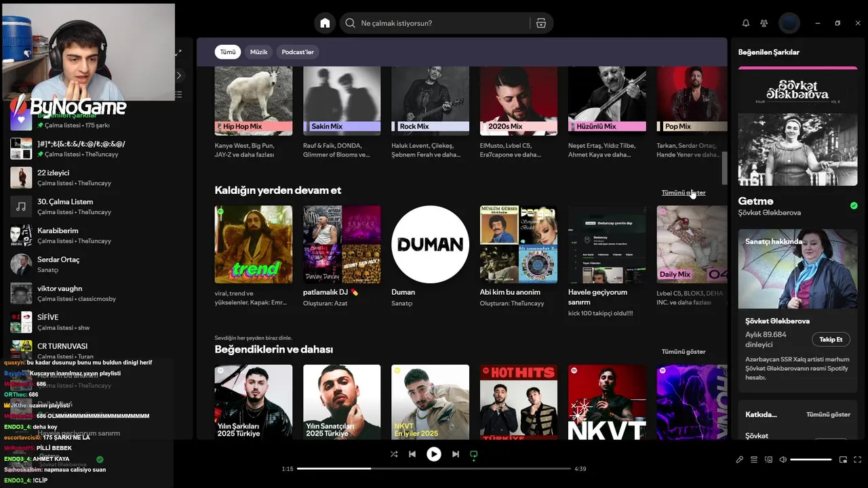Click the Beğenilen Şarkılar panel header
868x488 pixels.
pos(769,52)
